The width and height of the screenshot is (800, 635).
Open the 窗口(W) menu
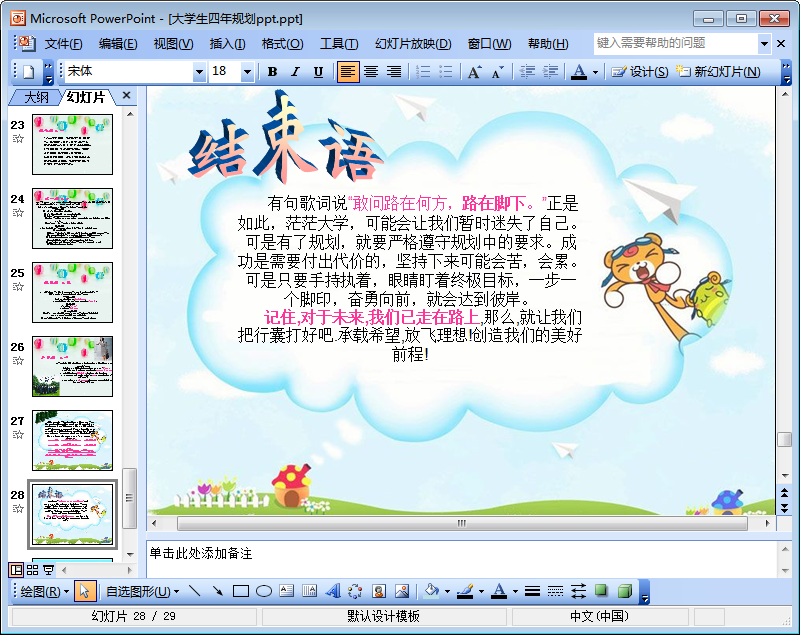tap(489, 44)
